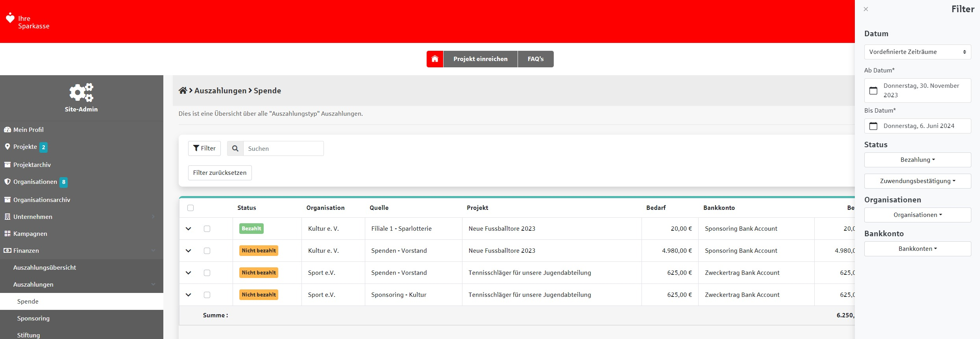
Task: Open the Vordefinierte Zeiträume dropdown
Action: pos(917,52)
